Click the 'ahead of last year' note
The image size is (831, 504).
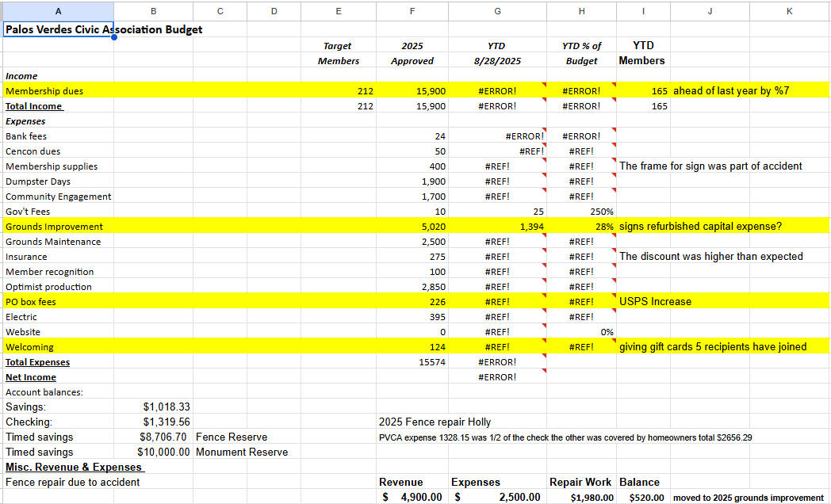coord(730,91)
